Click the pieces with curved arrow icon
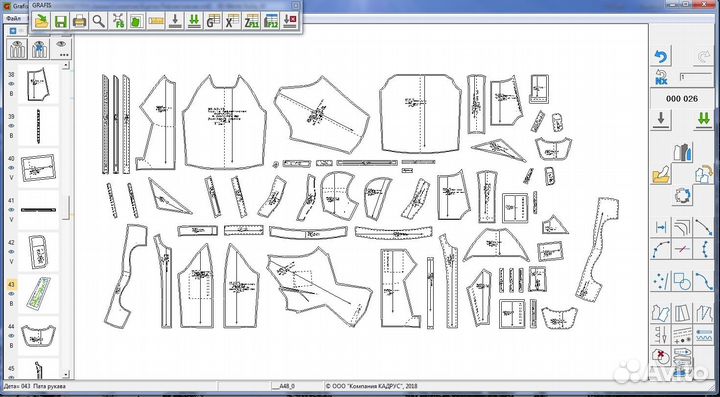Viewport: 720px width, 397px height. [x=703, y=174]
